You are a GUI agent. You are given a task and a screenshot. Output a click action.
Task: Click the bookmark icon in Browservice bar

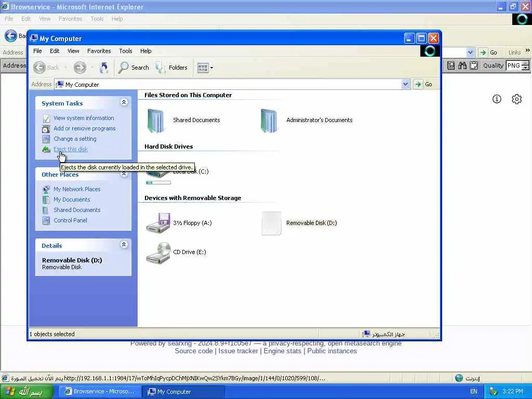click(x=450, y=65)
